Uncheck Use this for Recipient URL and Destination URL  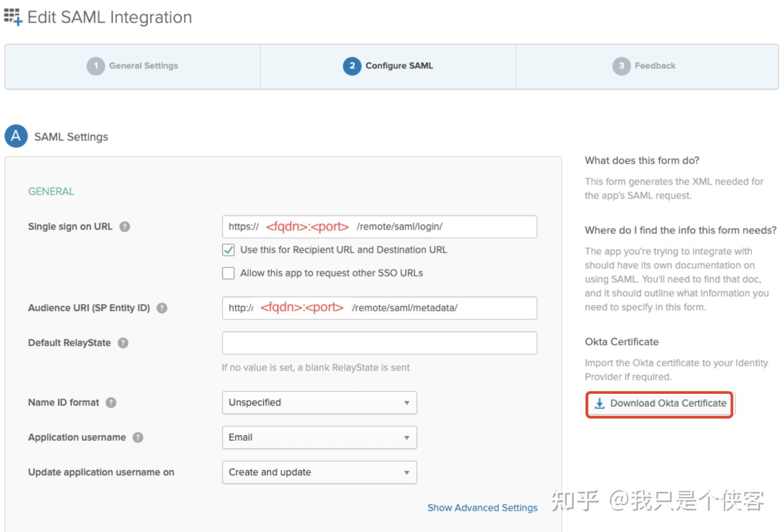click(228, 250)
